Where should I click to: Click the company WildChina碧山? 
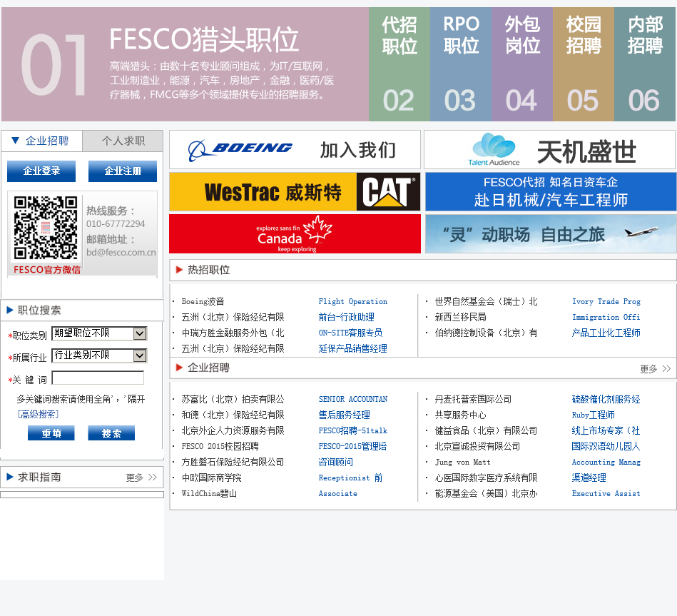tap(209, 493)
